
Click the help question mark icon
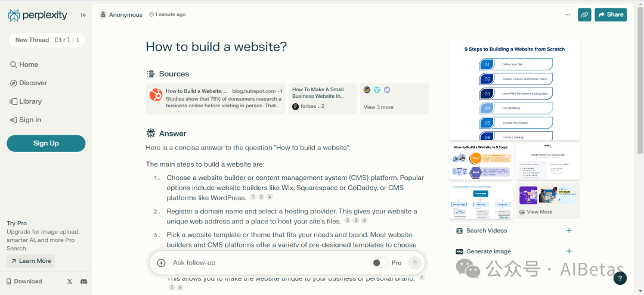pos(620,278)
